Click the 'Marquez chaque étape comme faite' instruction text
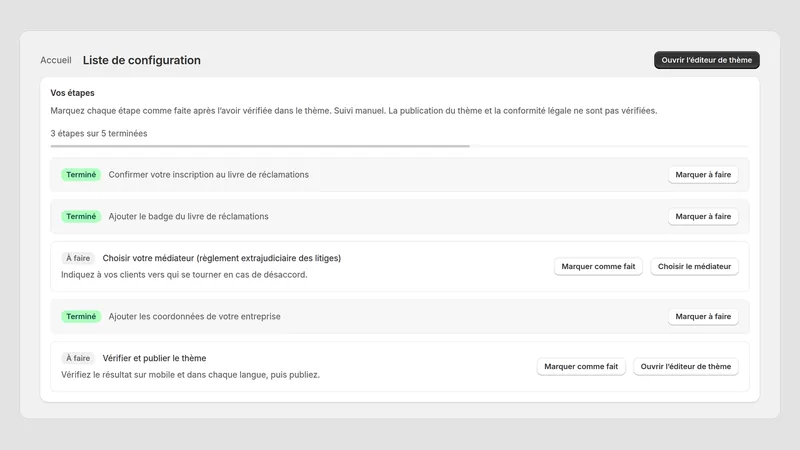 pos(354,111)
